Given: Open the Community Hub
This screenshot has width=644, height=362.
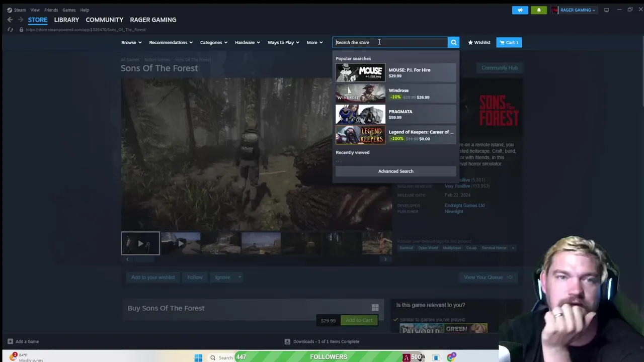Looking at the screenshot, I should [500, 68].
